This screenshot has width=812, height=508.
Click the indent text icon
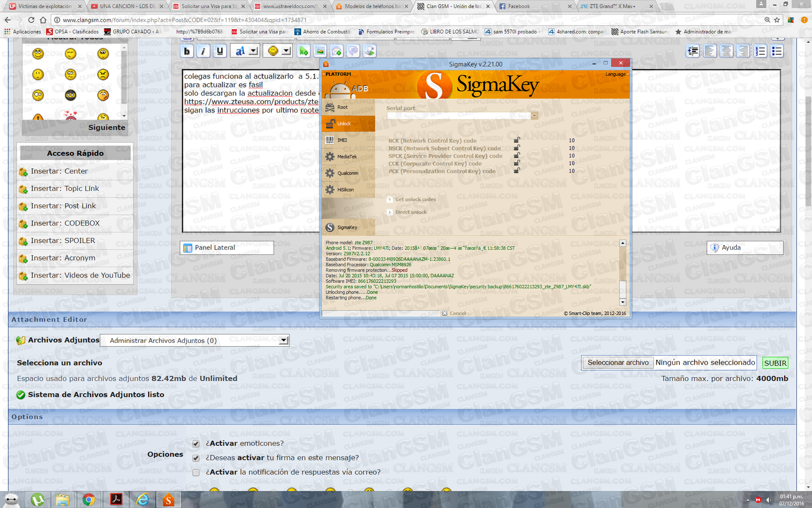click(x=693, y=51)
